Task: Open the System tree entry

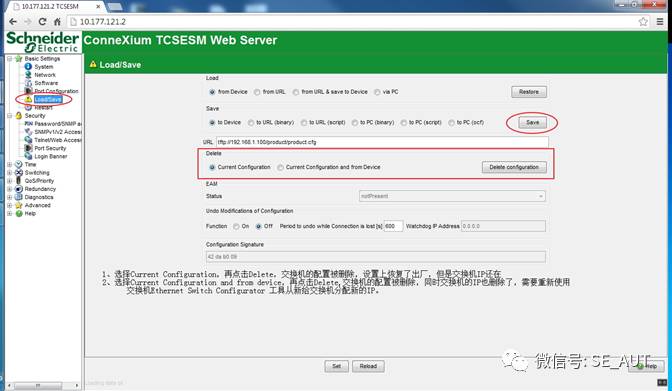Action: point(44,66)
